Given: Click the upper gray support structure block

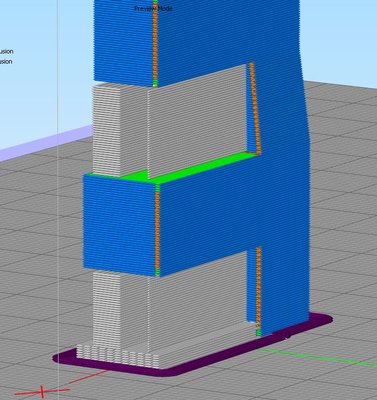Looking at the screenshot, I should pos(170,123).
